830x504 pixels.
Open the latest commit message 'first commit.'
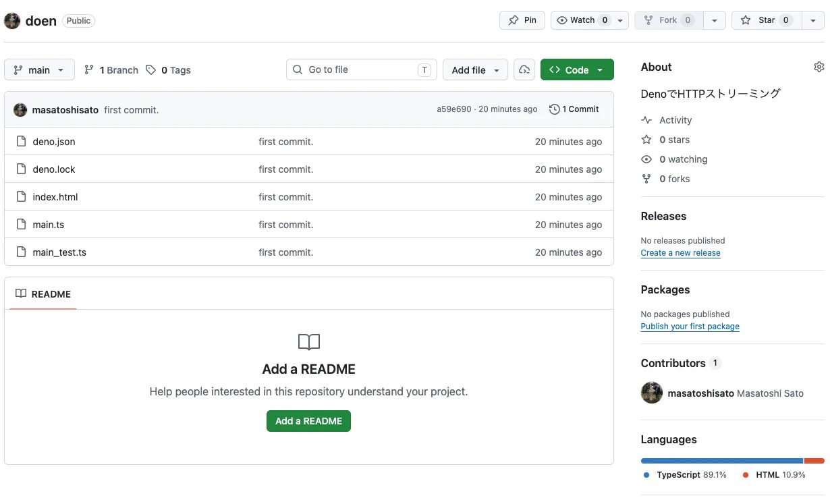tap(132, 109)
